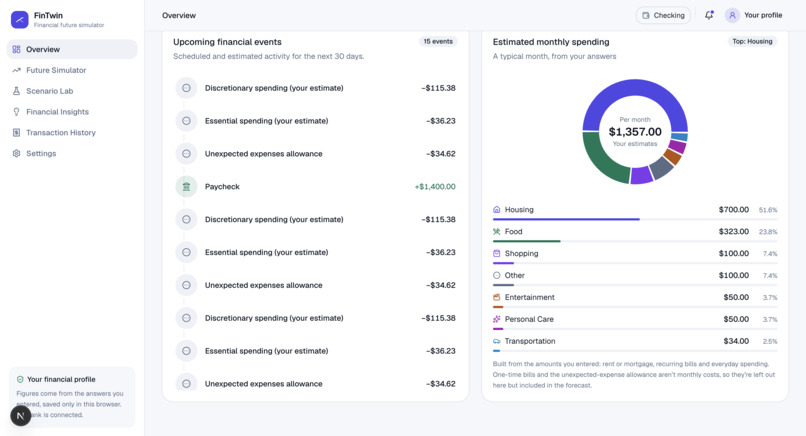Image resolution: width=806 pixels, height=436 pixels.
Task: Select the Paycheck event row
Action: pos(315,187)
